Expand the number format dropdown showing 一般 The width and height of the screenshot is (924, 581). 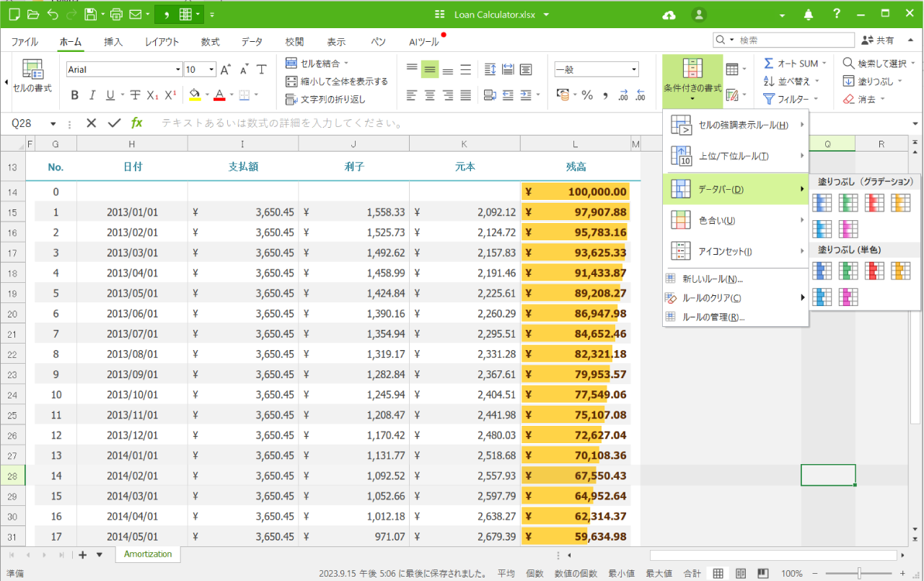click(x=633, y=70)
